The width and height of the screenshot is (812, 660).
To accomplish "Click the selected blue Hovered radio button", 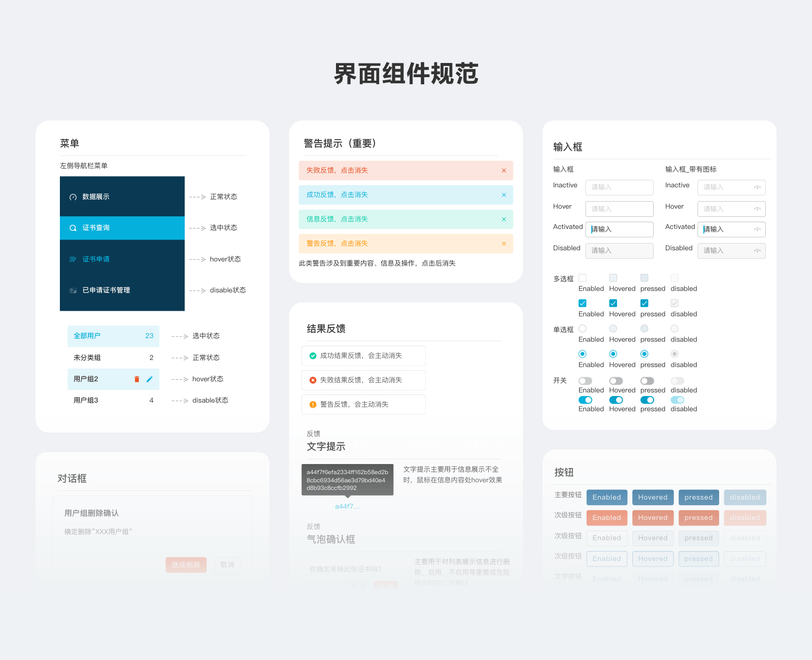I will [x=613, y=354].
